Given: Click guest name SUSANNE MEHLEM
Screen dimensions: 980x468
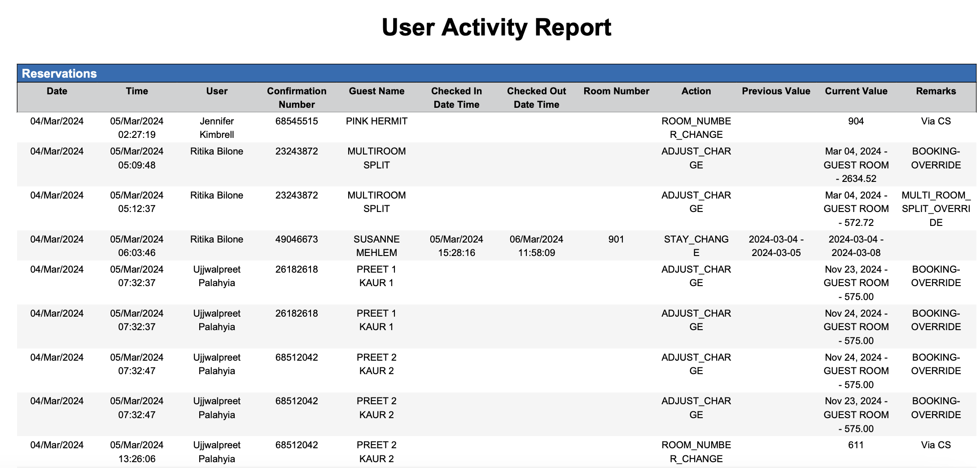Looking at the screenshot, I should pyautogui.click(x=376, y=246).
